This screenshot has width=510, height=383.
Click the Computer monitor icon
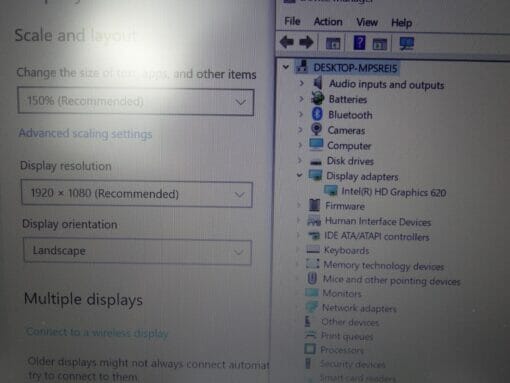tap(316, 145)
